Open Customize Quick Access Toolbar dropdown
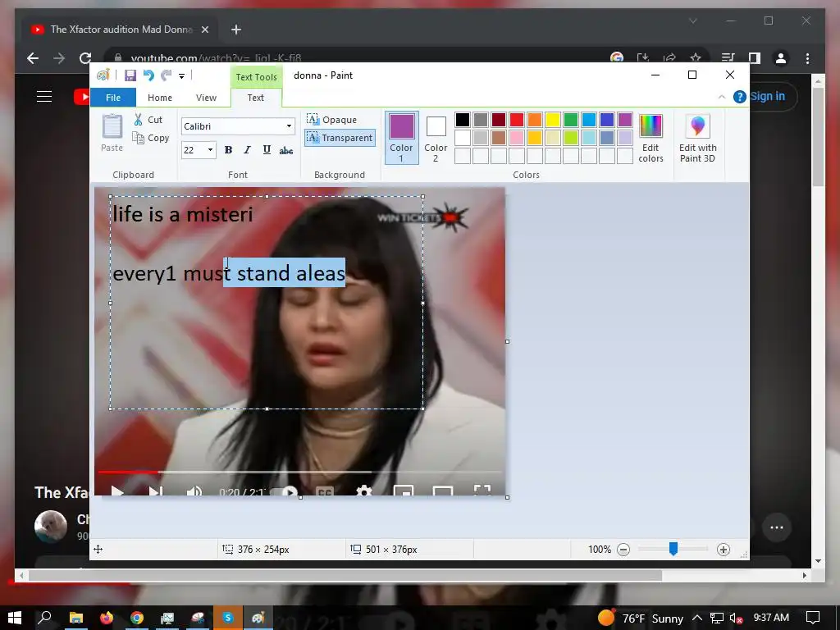Viewport: 840px width, 630px height. (181, 76)
